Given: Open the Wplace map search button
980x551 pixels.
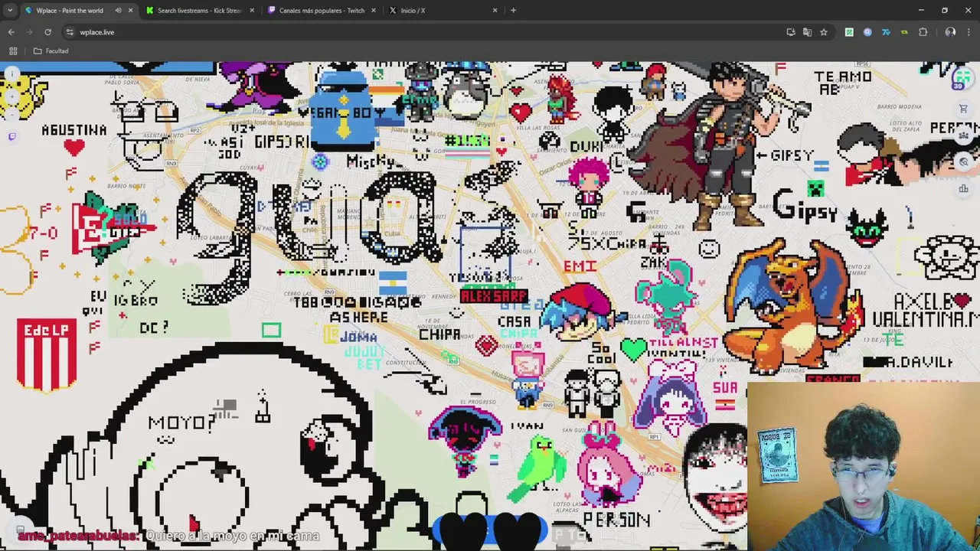Looking at the screenshot, I should 963,162.
